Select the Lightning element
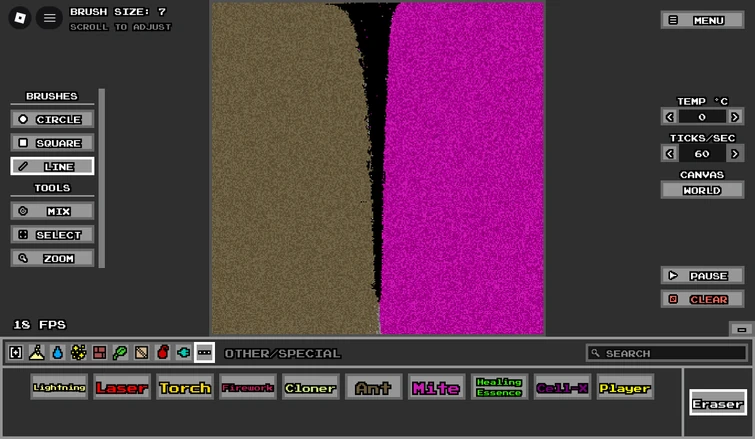 click(x=59, y=387)
